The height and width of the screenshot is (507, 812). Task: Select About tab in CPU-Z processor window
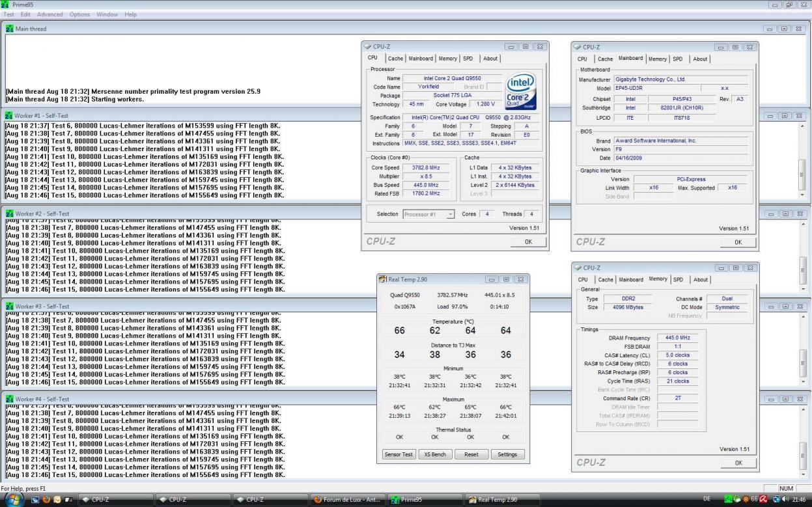(490, 59)
